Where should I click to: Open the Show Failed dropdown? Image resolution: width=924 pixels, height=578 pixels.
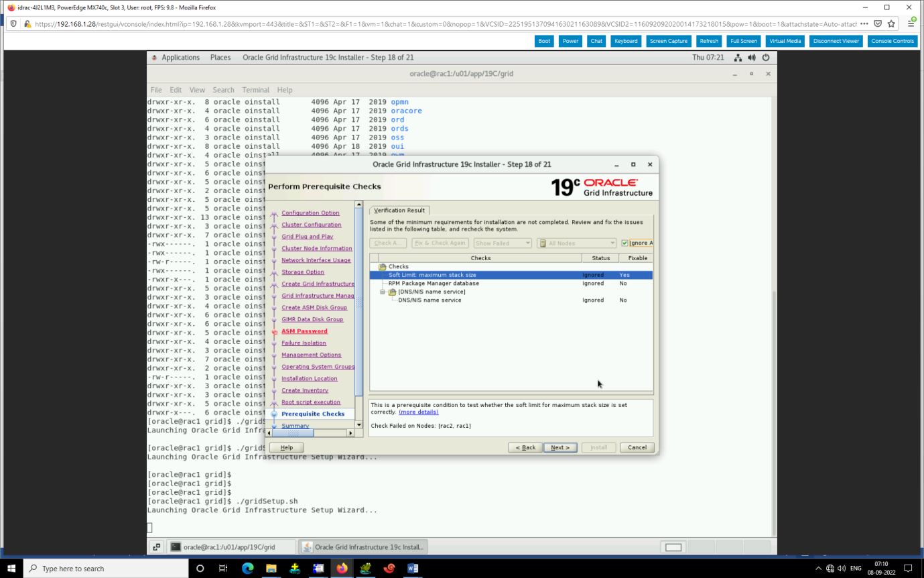[503, 243]
